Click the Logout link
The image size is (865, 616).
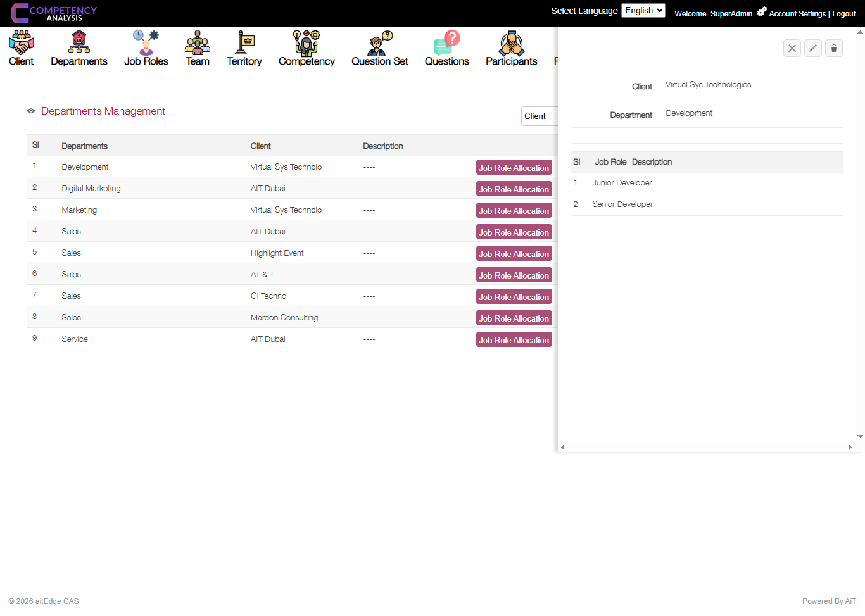843,13
